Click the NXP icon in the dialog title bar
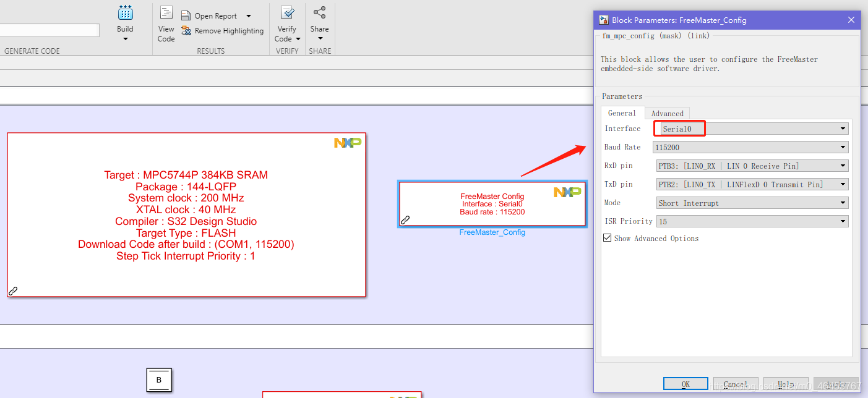 [x=603, y=20]
